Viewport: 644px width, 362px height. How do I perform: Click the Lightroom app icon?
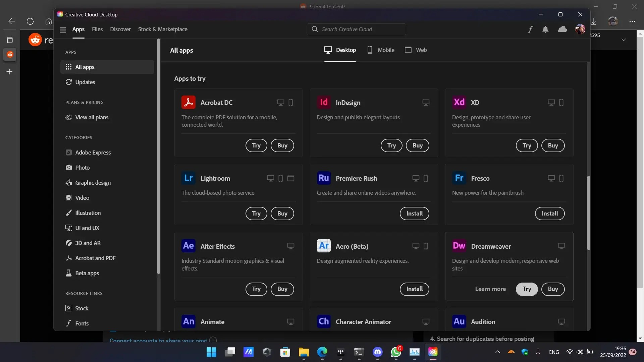[189, 178]
